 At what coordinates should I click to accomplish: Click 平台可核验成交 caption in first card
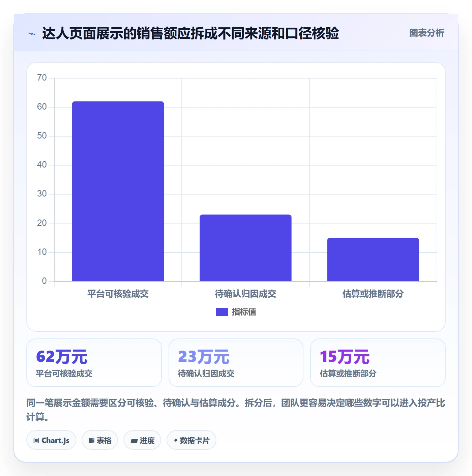(64, 374)
